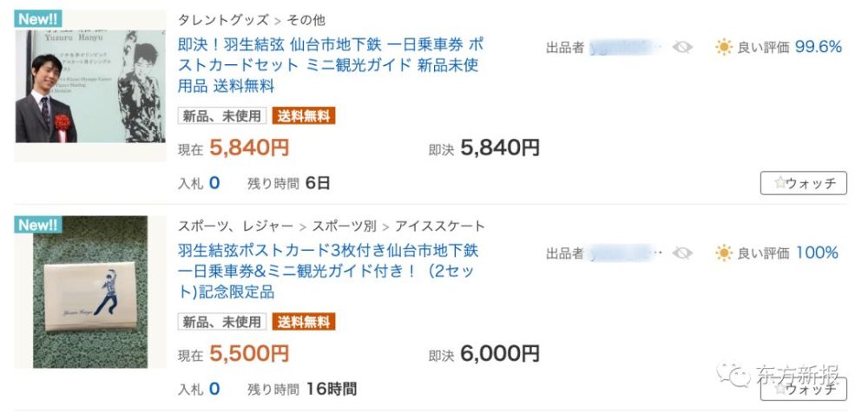Click the New!! badge on first listing
868x413 pixels.
(x=37, y=19)
